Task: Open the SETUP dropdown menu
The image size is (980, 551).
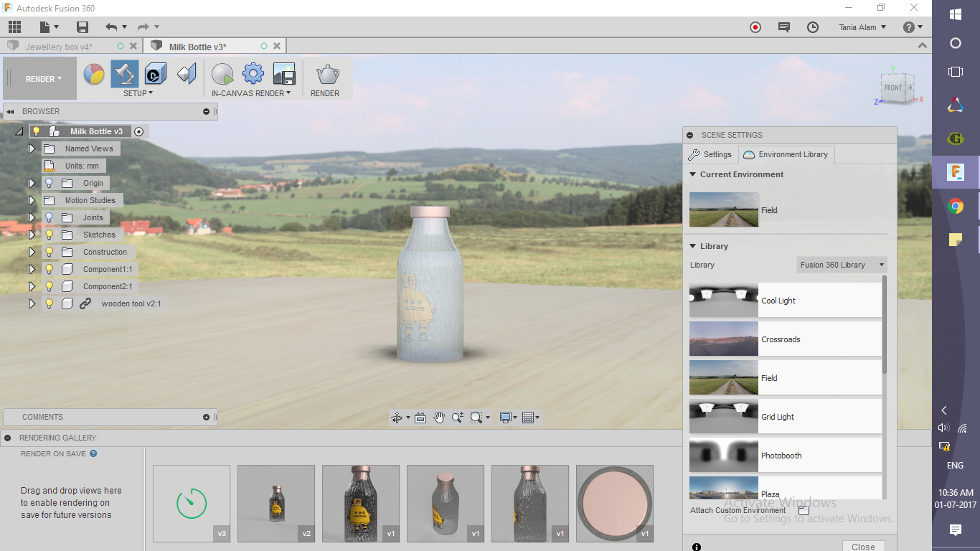Action: point(138,93)
